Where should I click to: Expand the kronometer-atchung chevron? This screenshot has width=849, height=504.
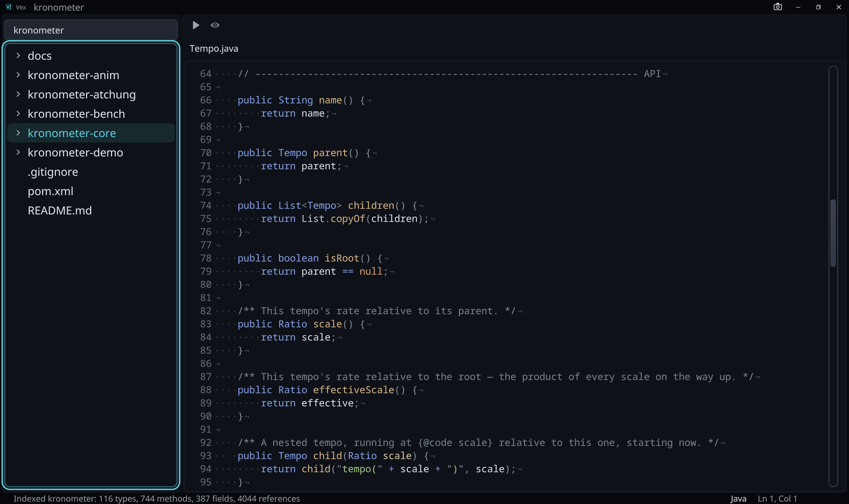pos(18,94)
